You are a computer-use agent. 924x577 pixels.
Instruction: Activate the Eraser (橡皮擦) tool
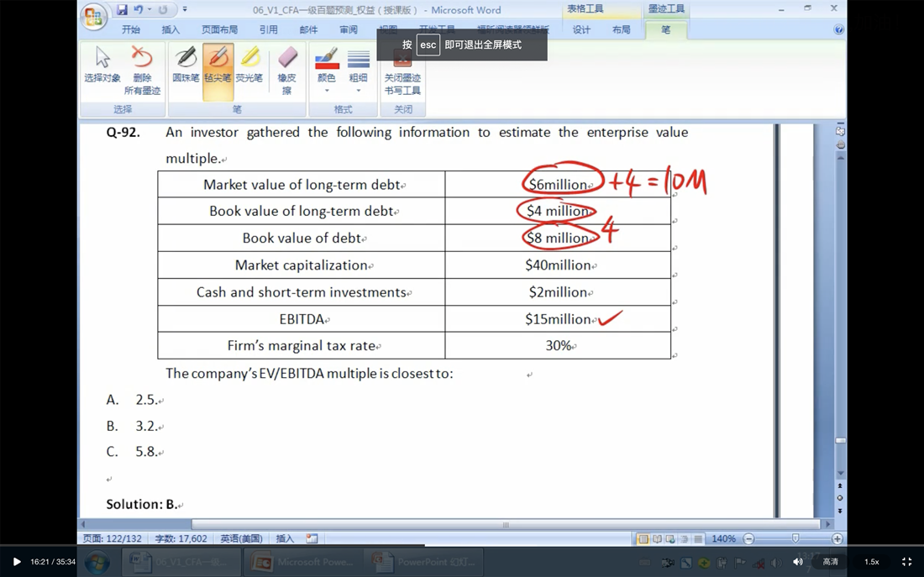[x=287, y=71]
